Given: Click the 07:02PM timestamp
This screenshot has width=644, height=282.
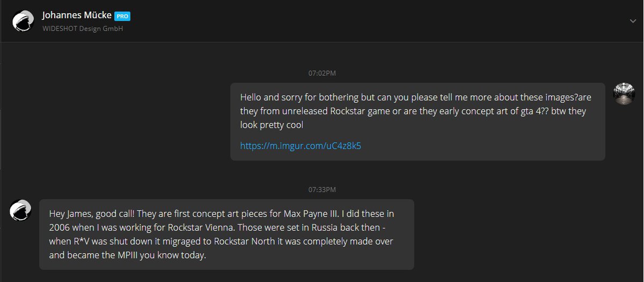Looking at the screenshot, I should point(322,73).
